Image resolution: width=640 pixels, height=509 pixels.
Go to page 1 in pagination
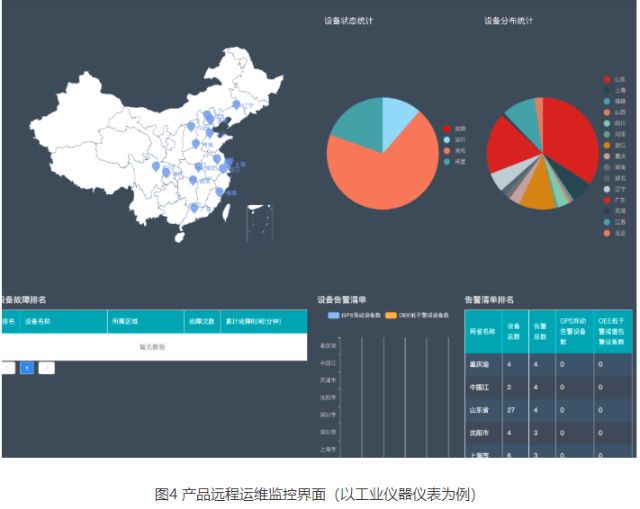click(27, 368)
